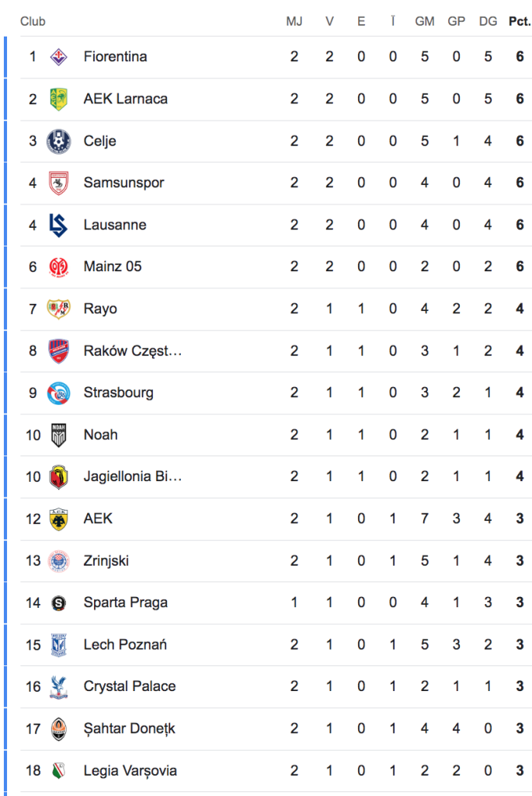Click the Legia Varșovia club badge
The width and height of the screenshot is (532, 796).
tap(58, 770)
